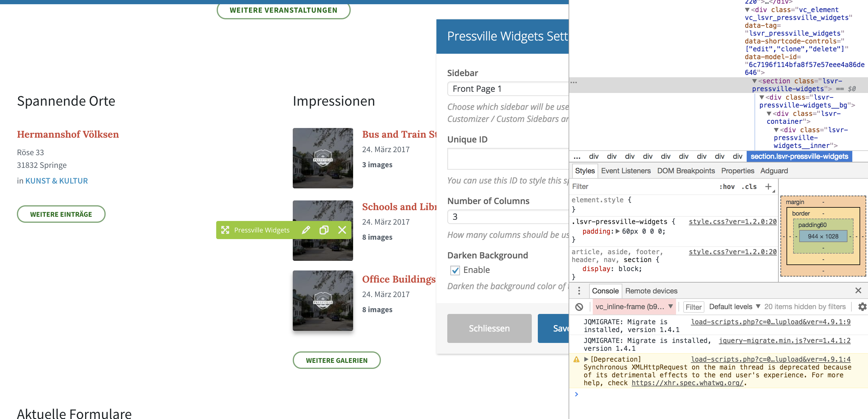
Task: Focus the Styles Filter input
Action: coord(640,187)
